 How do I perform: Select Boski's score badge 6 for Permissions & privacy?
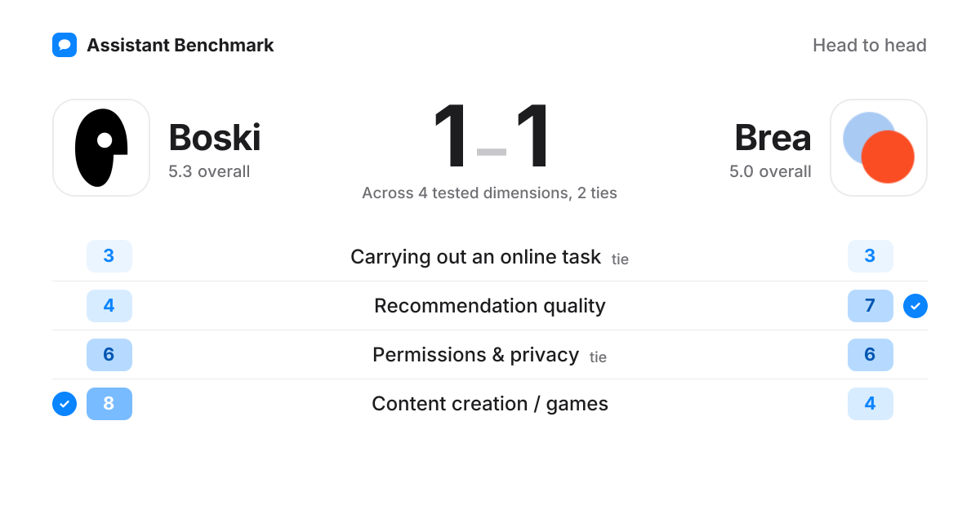click(109, 355)
